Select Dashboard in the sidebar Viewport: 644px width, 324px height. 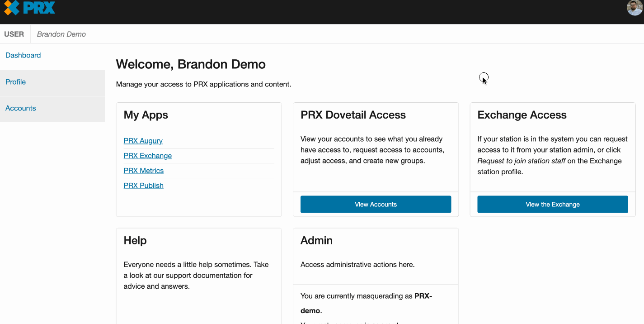pos(23,55)
